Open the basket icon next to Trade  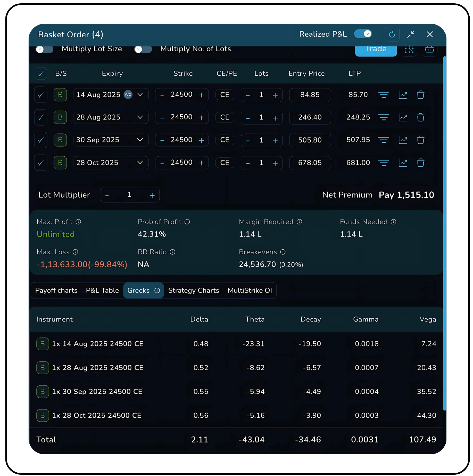pos(429,49)
